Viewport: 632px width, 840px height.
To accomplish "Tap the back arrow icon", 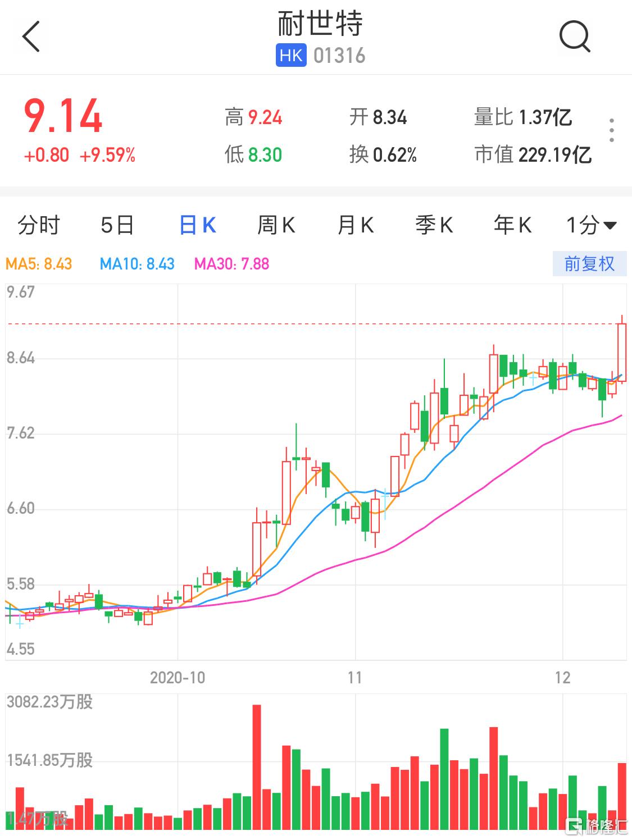I will (x=31, y=36).
